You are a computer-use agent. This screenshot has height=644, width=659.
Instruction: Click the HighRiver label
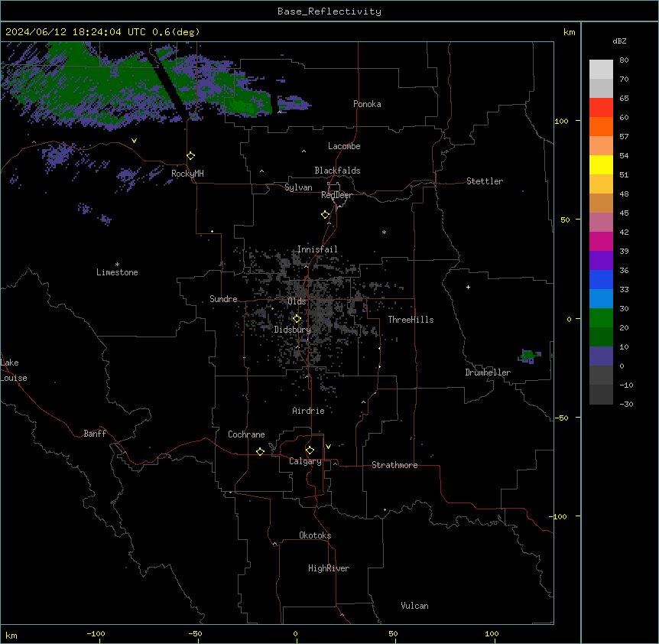(x=329, y=568)
